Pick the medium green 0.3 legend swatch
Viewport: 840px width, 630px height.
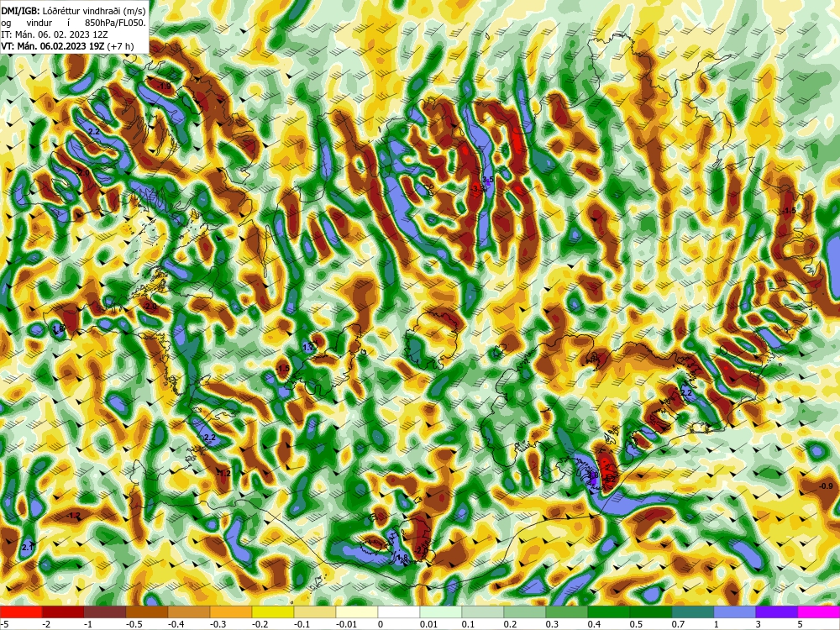[x=567, y=612]
